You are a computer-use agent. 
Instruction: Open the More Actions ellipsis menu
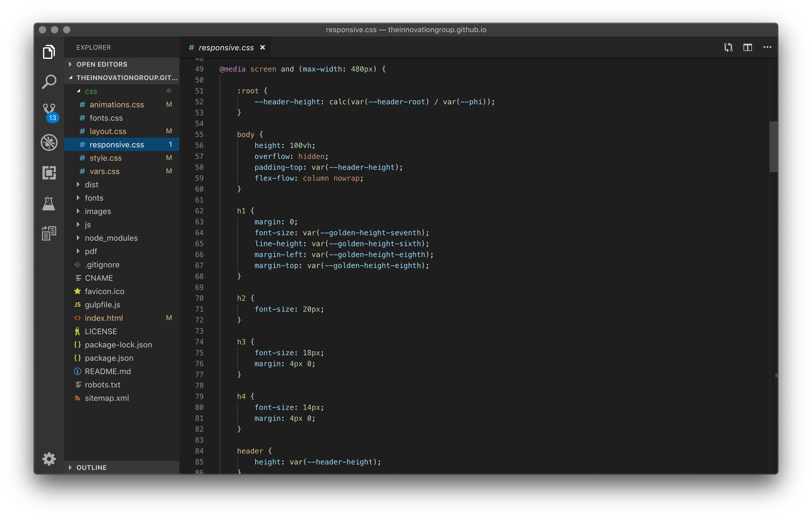pos(767,47)
